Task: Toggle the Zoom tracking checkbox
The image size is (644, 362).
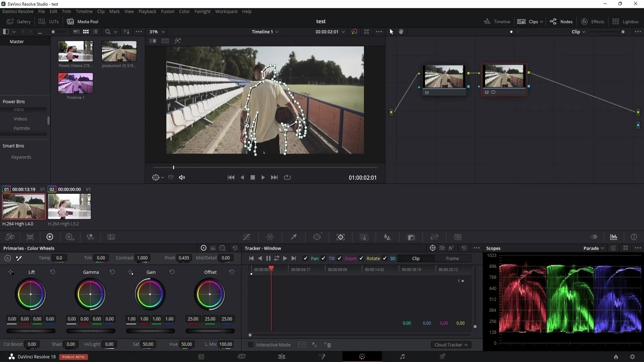Action: tap(339, 258)
